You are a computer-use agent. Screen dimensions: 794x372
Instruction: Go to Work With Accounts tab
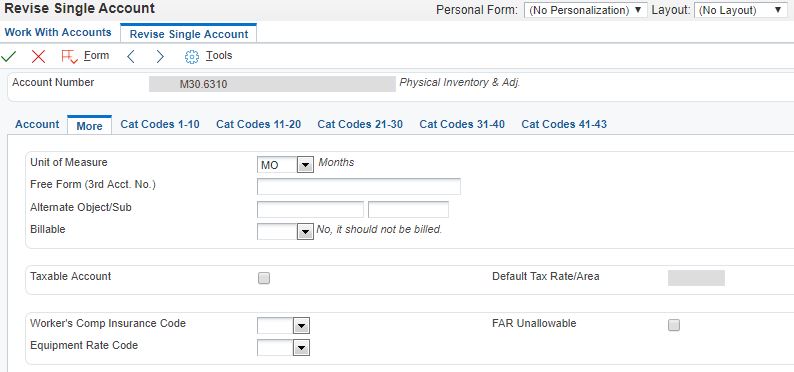pos(58,32)
